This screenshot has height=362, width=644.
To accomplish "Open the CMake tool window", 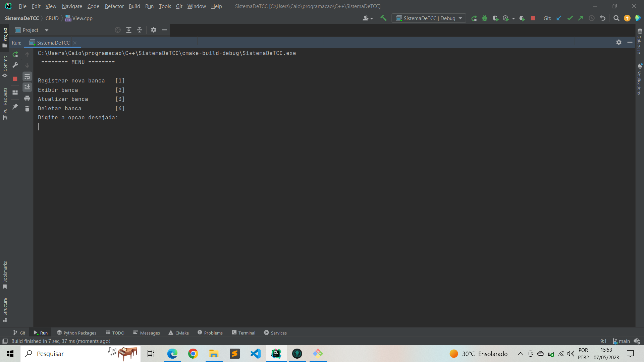I will [181, 333].
